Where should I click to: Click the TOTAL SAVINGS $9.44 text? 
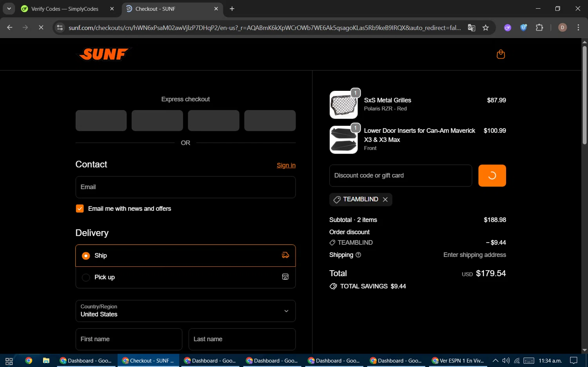point(373,286)
